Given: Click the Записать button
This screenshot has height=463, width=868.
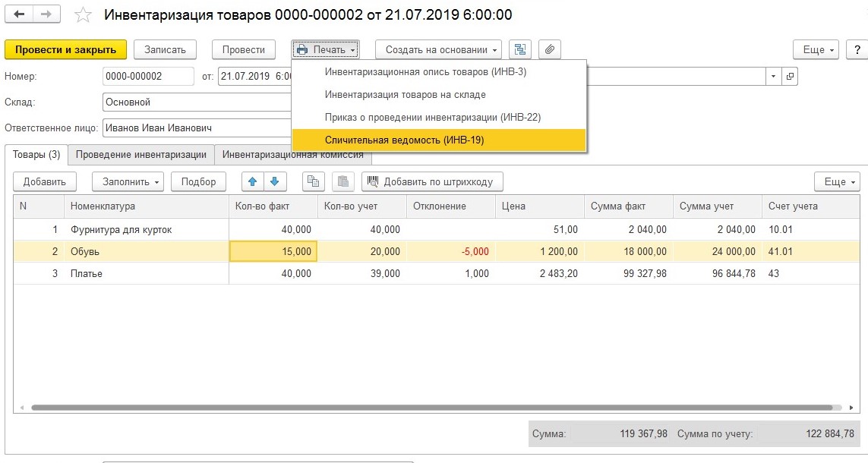Looking at the screenshot, I should 165,49.
